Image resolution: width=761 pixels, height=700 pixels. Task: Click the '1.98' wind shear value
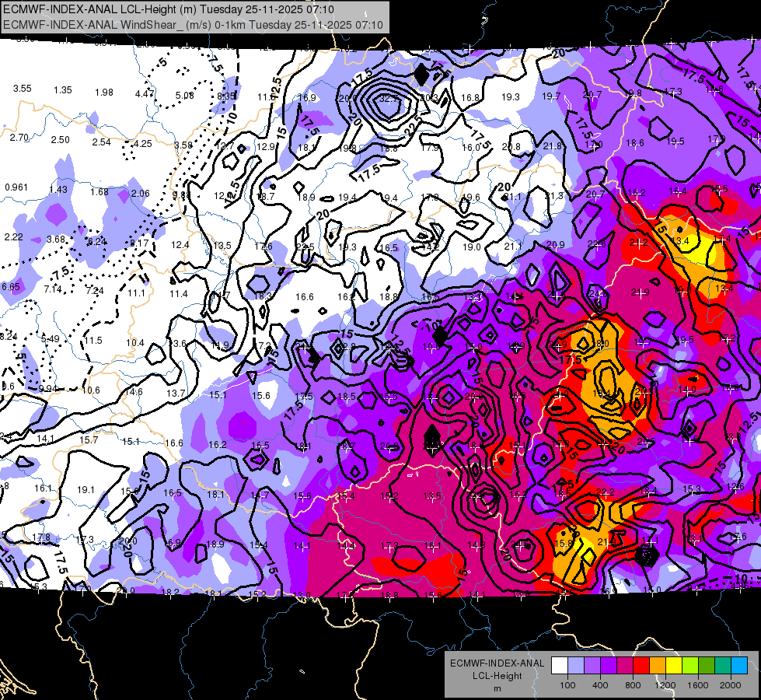(x=104, y=93)
